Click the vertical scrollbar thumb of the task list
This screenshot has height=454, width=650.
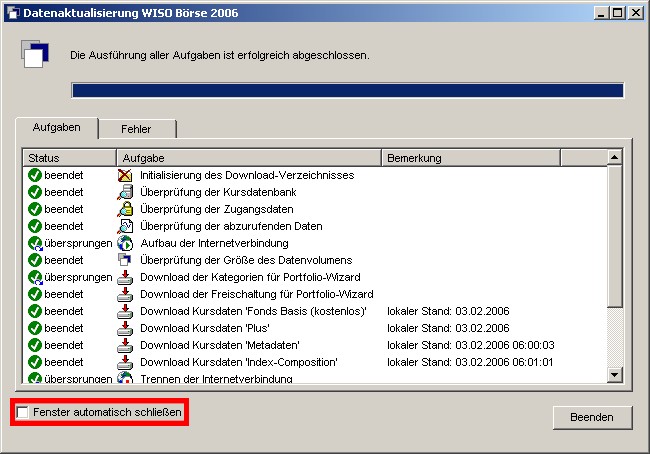pos(614,236)
